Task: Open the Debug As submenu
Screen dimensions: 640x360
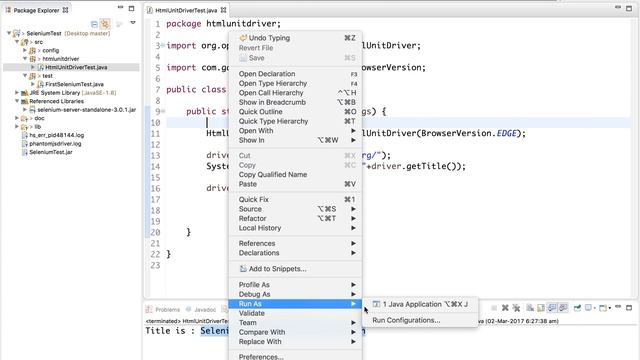Action: (296, 294)
